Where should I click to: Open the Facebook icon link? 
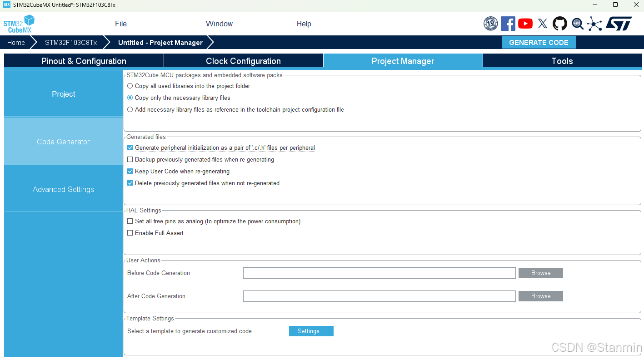508,24
